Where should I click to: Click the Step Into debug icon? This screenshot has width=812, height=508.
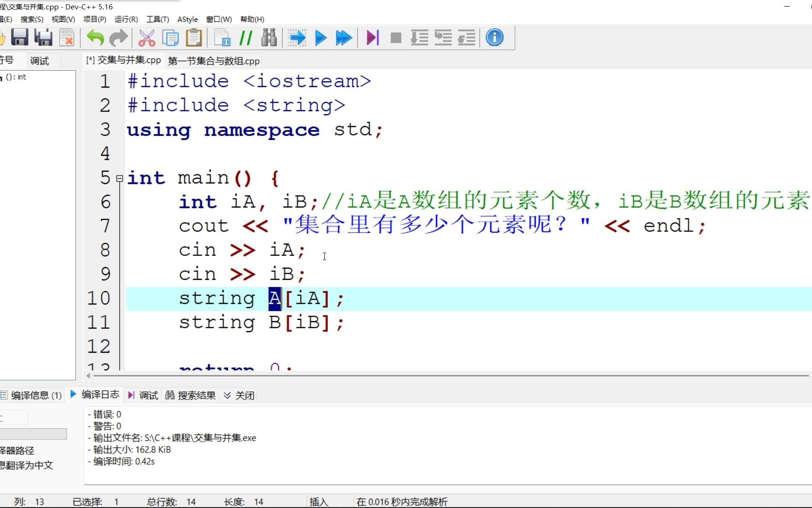point(419,38)
